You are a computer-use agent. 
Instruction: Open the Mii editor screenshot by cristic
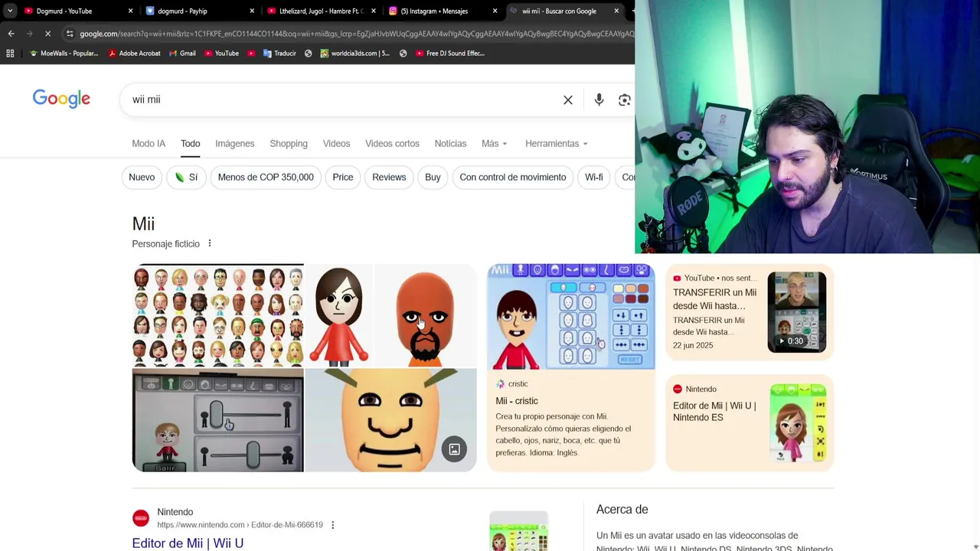571,317
